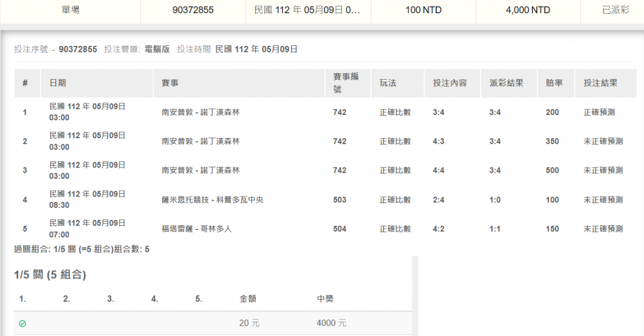Viewport: 644px width, 336px height.
Task: Click the 單場 cell in top row
Action: tap(70, 10)
